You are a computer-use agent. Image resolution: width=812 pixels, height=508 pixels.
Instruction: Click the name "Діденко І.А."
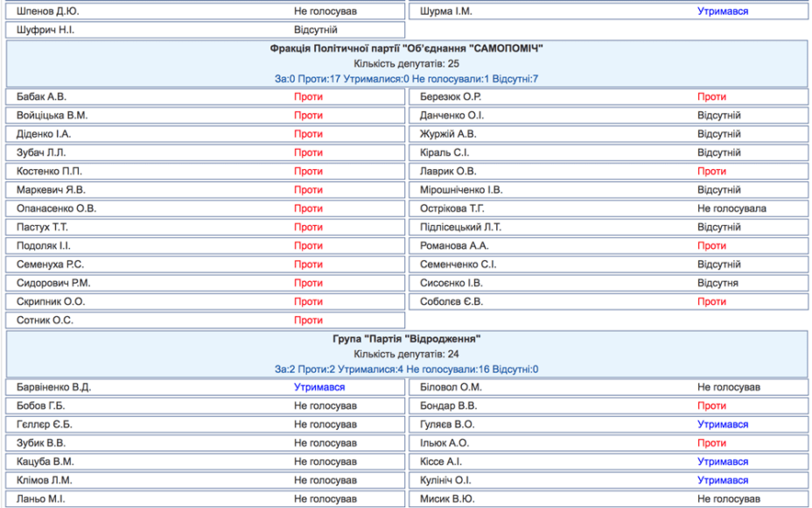click(x=44, y=134)
